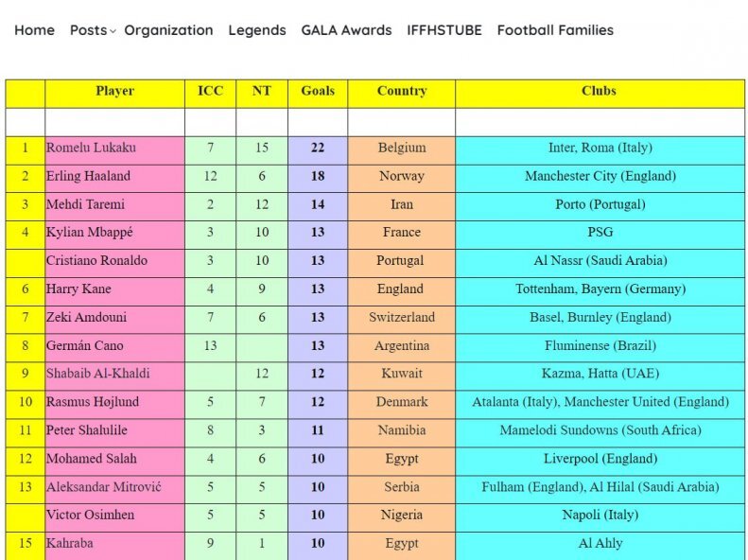Select the Romelu Lukaku name cell
Image resolution: width=748 pixels, height=560 pixels.
click(92, 148)
